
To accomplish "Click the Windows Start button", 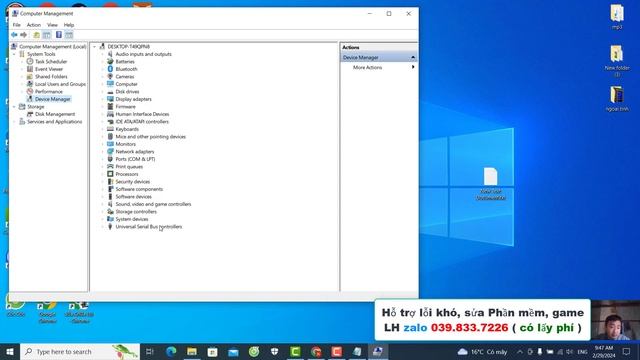I will coord(10,351).
